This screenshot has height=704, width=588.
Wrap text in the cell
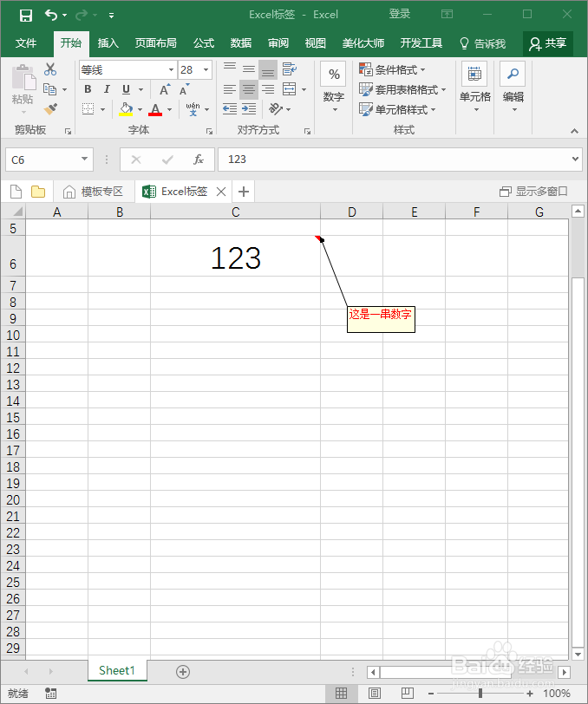pyautogui.click(x=290, y=68)
